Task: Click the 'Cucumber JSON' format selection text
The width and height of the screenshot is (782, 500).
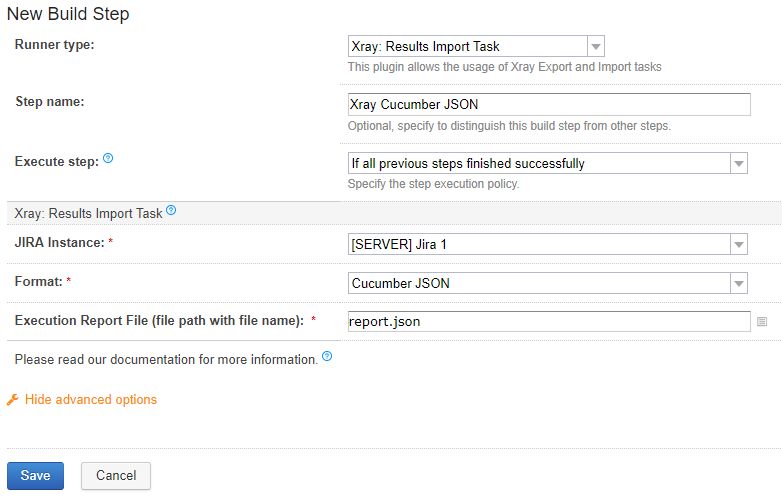Action: click(x=400, y=283)
